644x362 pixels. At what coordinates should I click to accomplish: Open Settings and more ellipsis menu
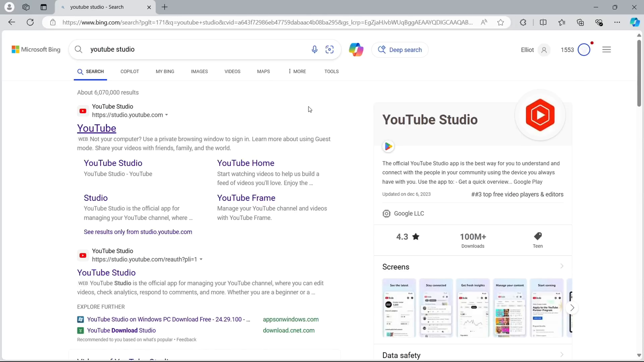[617, 22]
